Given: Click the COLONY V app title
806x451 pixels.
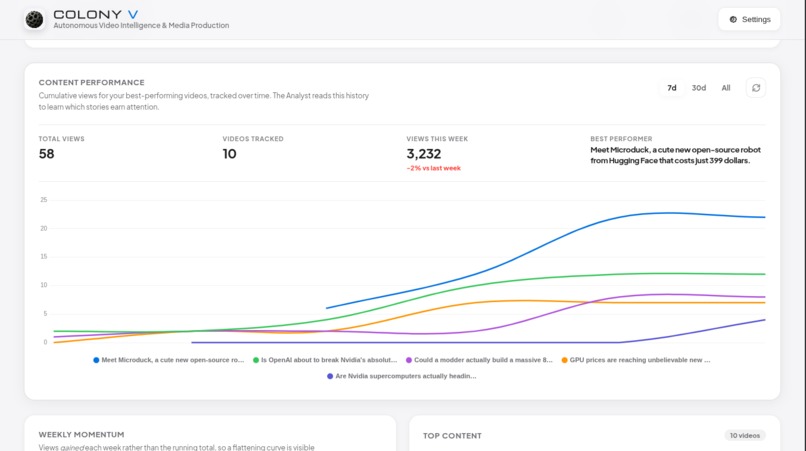Looking at the screenshot, I should (96, 14).
